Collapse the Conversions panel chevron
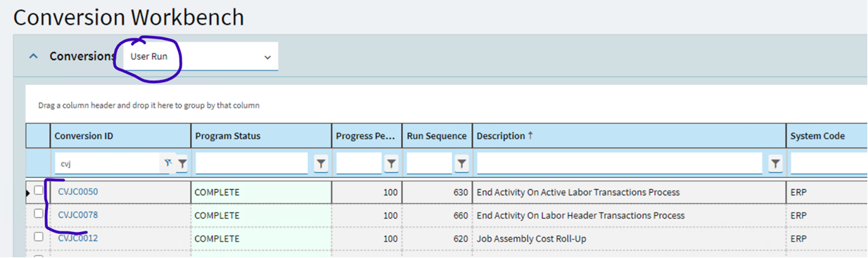Viewport: 868px width, 258px height. coord(33,56)
